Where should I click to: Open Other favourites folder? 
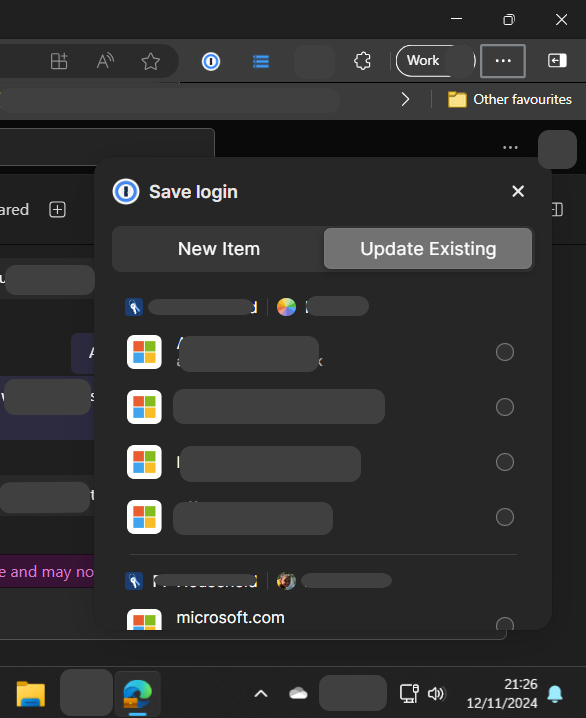[510, 99]
